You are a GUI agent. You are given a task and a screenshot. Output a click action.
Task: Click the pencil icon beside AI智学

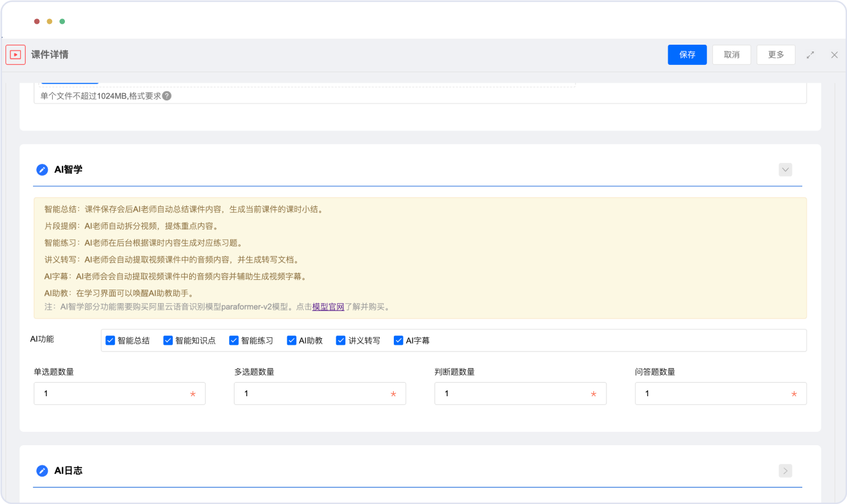click(42, 170)
